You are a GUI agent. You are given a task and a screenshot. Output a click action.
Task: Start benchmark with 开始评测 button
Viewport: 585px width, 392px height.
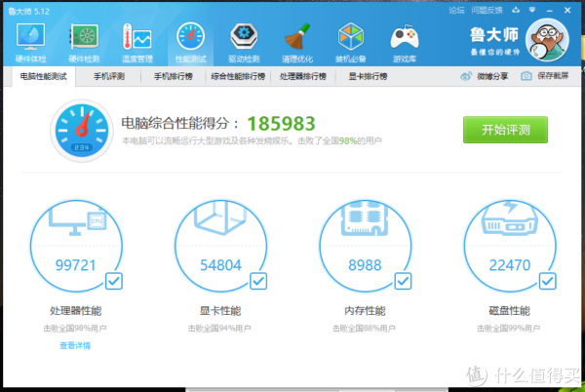[505, 130]
